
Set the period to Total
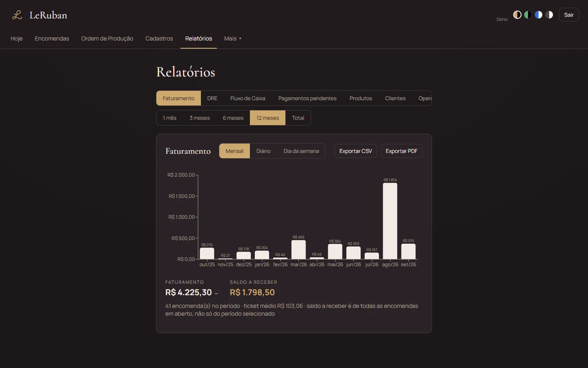(x=298, y=118)
